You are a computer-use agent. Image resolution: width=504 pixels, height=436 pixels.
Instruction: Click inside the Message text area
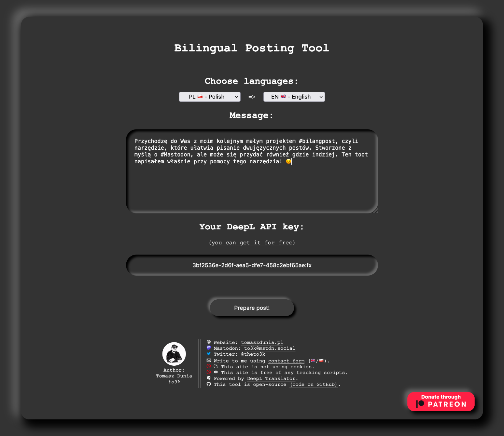tap(252, 185)
